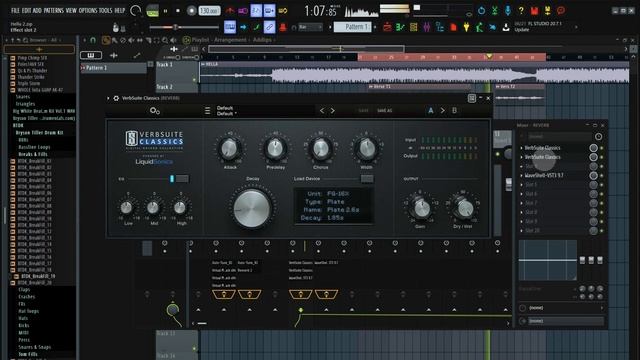Expand WaveShell-VST3 9.7 slot arrow

point(522,176)
